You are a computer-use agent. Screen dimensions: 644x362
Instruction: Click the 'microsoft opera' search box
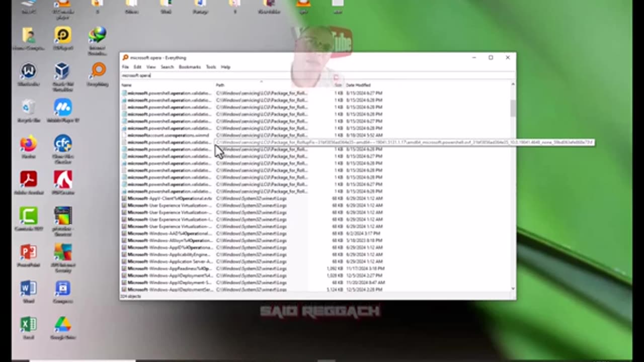(x=317, y=75)
